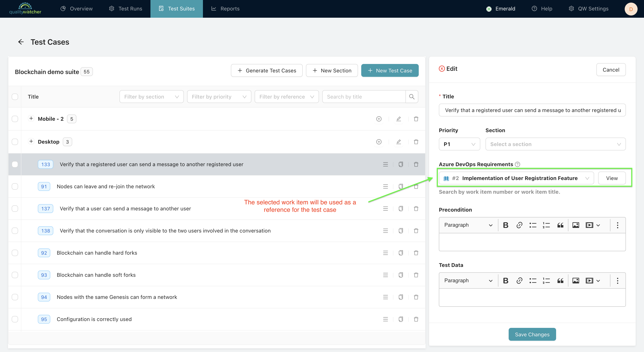Open the Reports tab
Viewport: 644px width, 352px height.
(x=225, y=9)
